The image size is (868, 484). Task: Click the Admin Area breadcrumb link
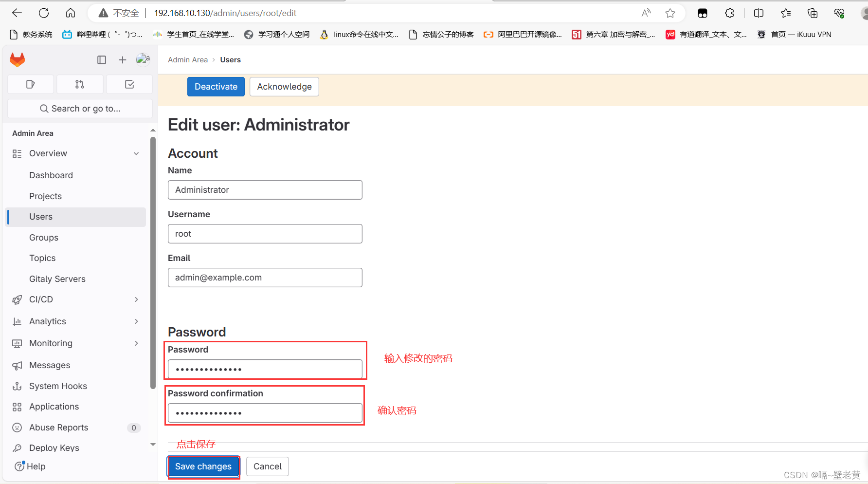coord(188,60)
